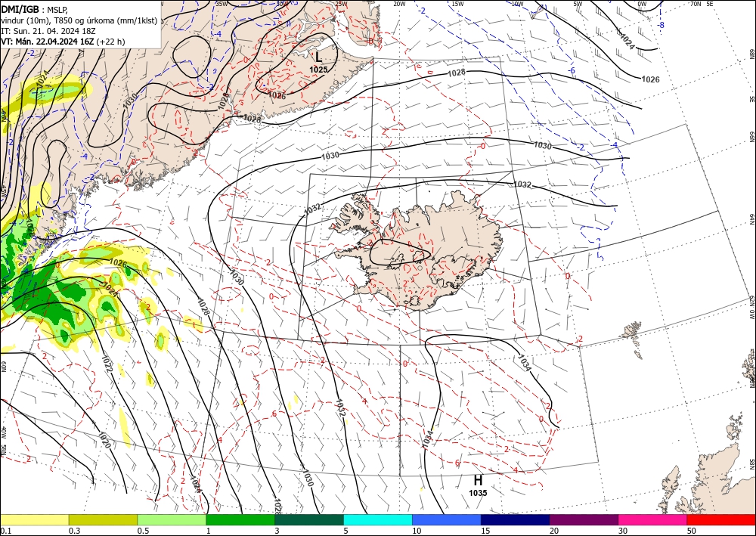756x536 pixels.
Task: Click the "20W" longitude label
Action: pos(399,4)
